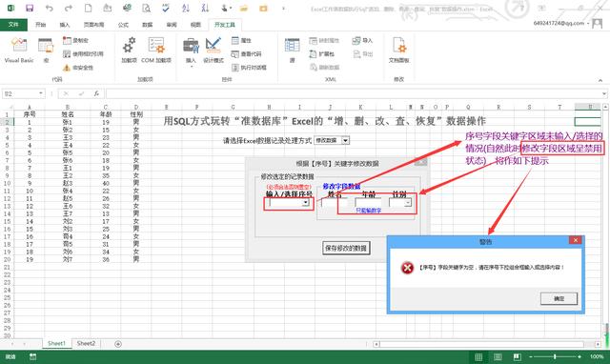
Task: Click the 保存修改的数据 button
Action: (346, 248)
